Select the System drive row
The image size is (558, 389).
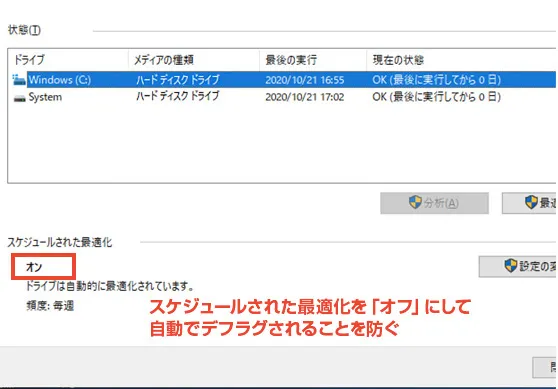coord(284,97)
